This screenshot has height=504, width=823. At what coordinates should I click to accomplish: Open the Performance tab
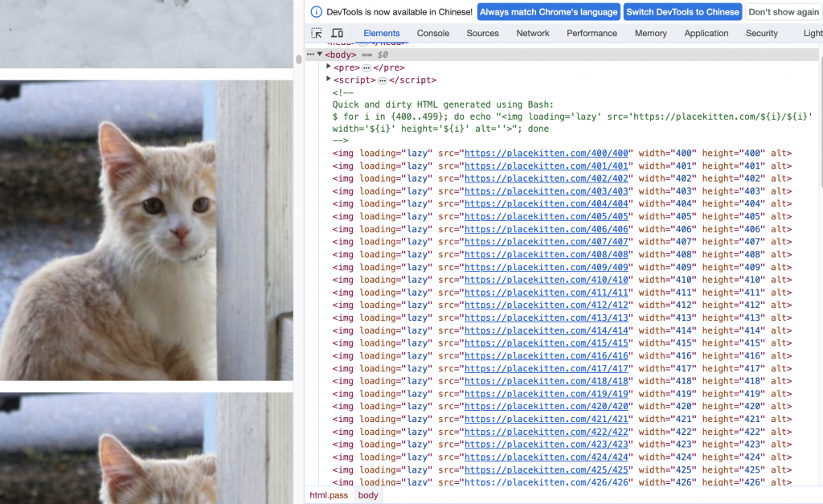[592, 33]
